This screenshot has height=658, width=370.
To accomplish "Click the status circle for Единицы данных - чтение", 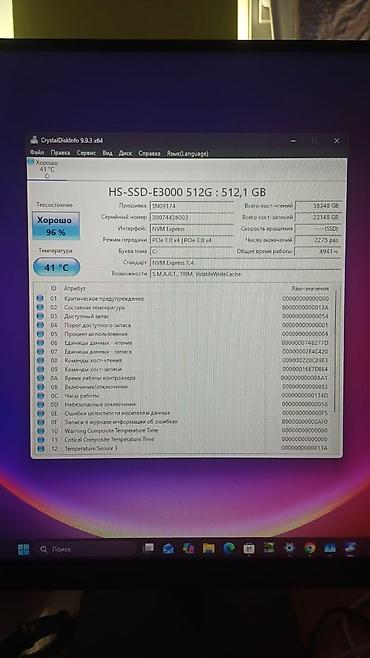I will (40, 342).
